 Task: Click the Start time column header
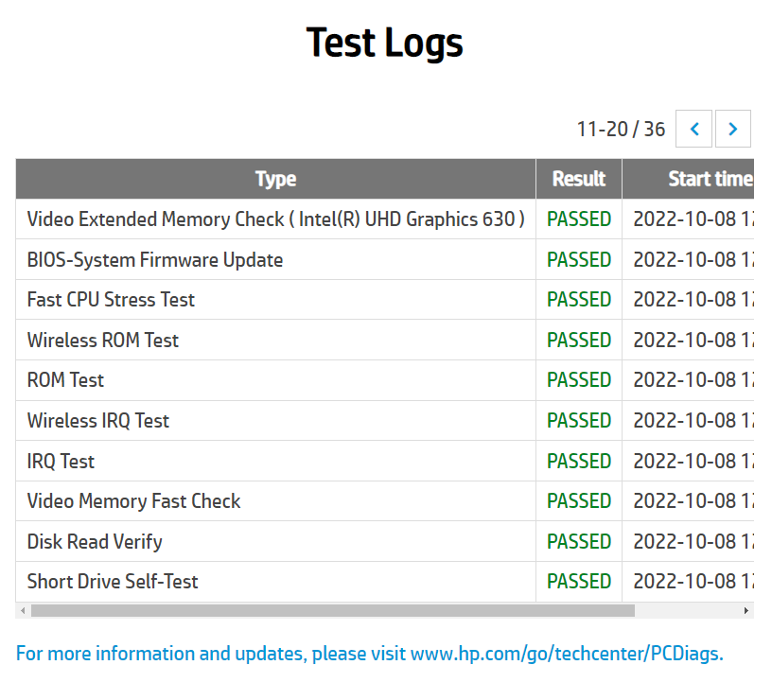tap(689, 179)
